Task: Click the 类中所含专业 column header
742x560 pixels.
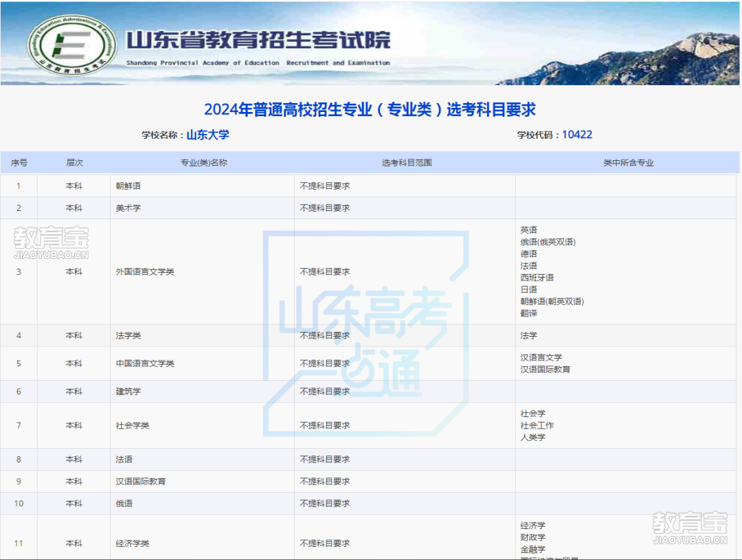Action: [x=628, y=163]
